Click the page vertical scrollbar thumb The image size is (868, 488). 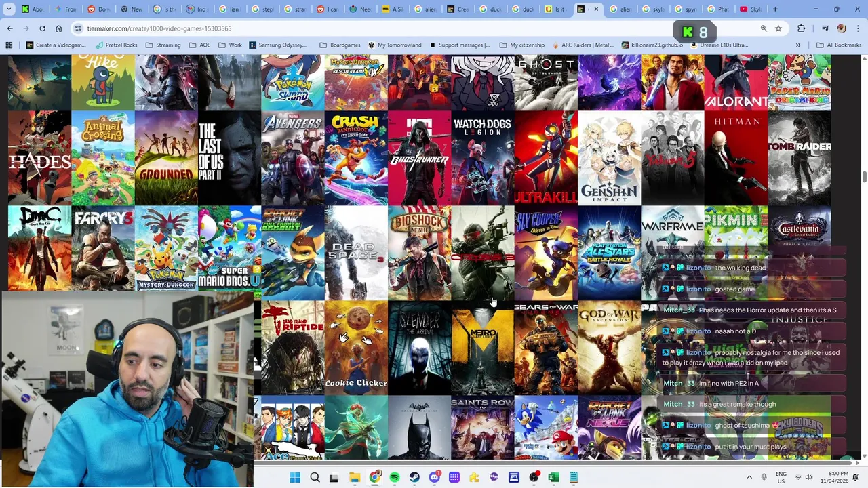(863, 178)
